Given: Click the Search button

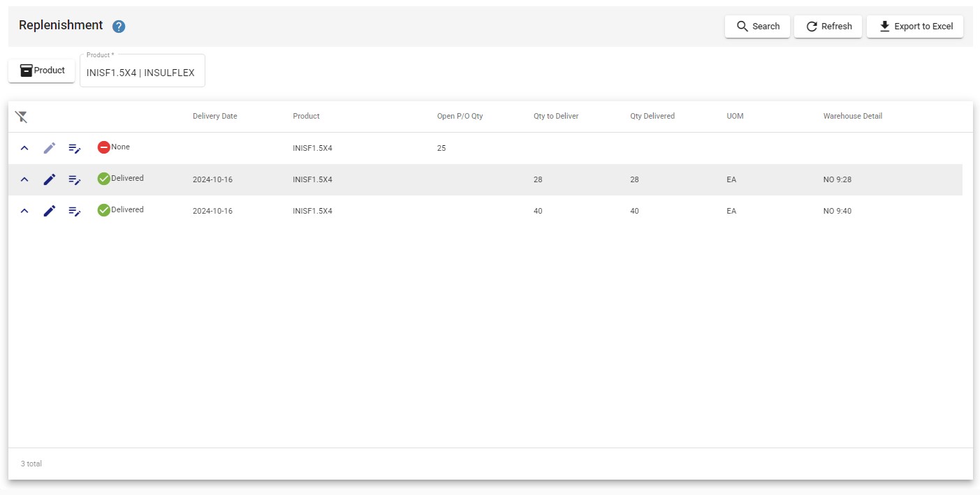Looking at the screenshot, I should pyautogui.click(x=757, y=27).
